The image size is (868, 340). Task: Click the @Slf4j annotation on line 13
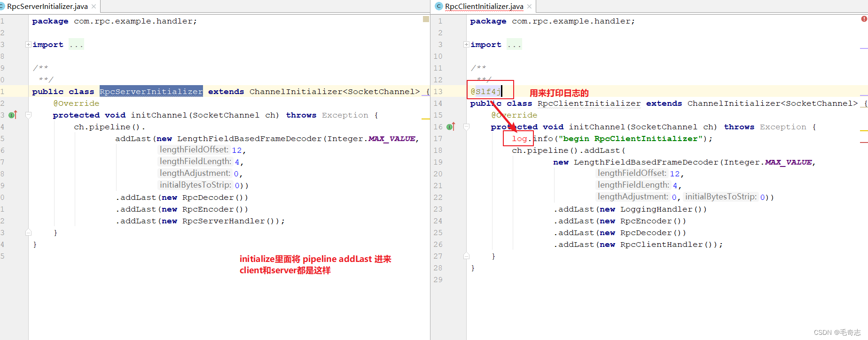click(486, 92)
